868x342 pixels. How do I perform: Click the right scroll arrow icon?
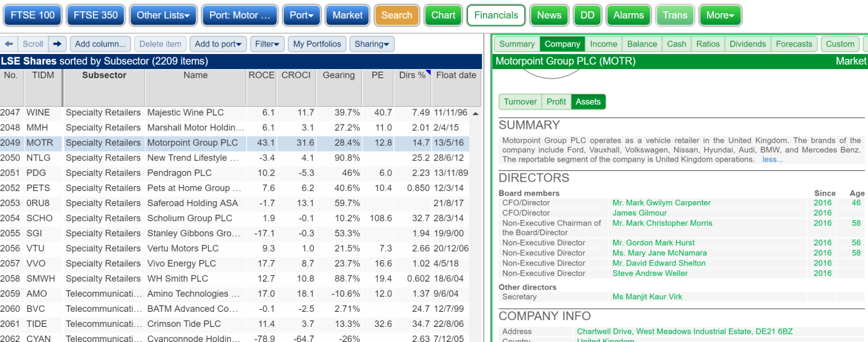click(58, 44)
